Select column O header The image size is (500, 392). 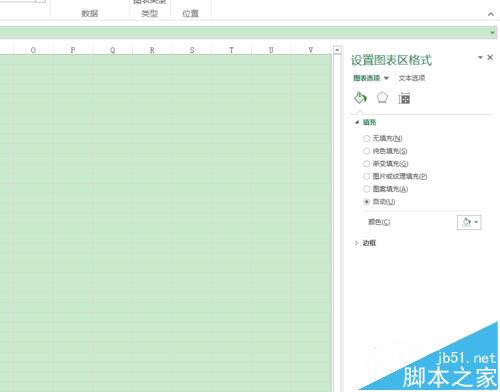[33, 50]
